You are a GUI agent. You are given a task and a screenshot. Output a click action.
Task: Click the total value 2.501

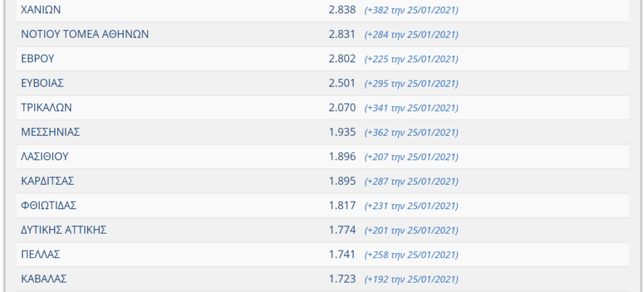[342, 84]
